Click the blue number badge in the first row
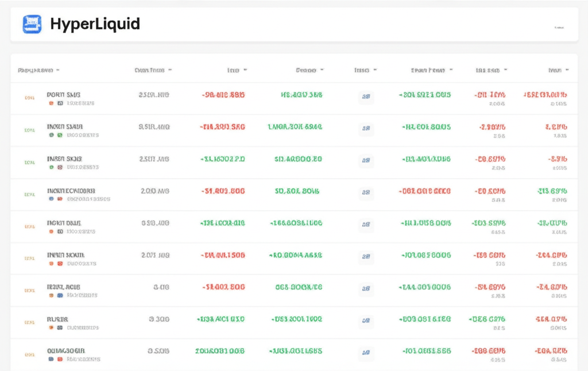The width and height of the screenshot is (588, 371). pos(366,96)
